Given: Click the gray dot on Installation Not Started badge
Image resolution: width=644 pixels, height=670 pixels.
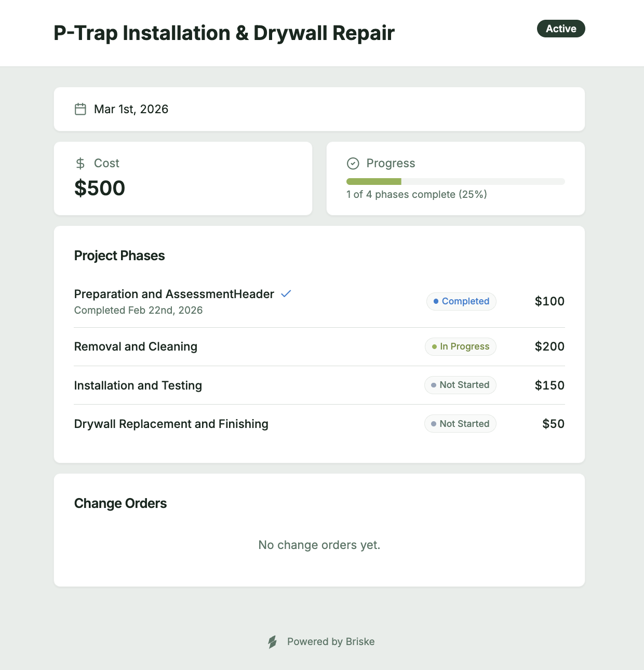Looking at the screenshot, I should tap(434, 385).
